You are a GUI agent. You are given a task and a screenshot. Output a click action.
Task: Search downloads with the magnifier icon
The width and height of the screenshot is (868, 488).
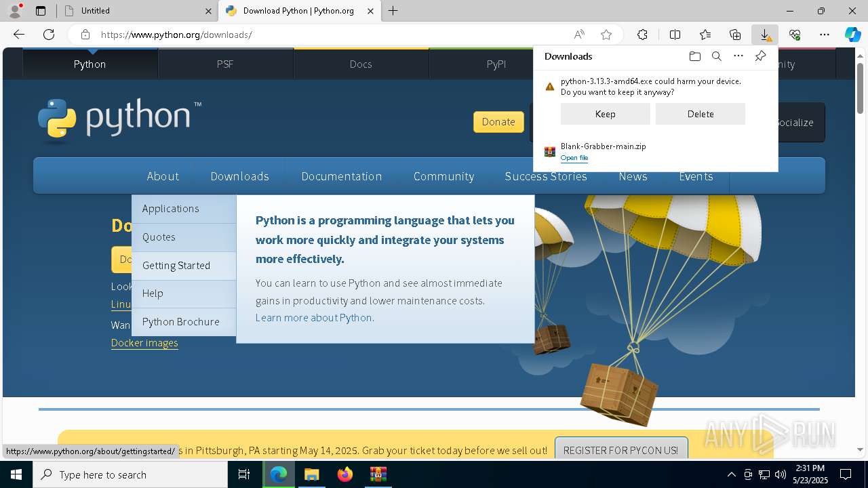716,56
